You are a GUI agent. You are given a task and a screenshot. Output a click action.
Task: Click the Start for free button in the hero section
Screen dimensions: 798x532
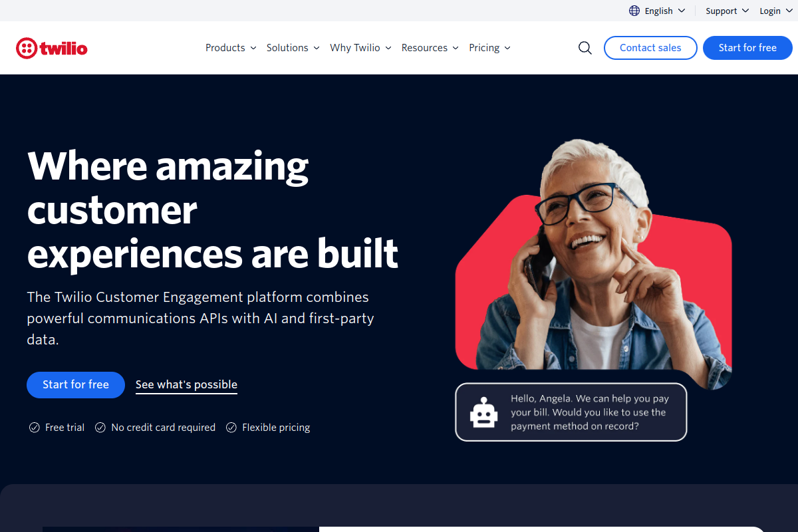(75, 384)
